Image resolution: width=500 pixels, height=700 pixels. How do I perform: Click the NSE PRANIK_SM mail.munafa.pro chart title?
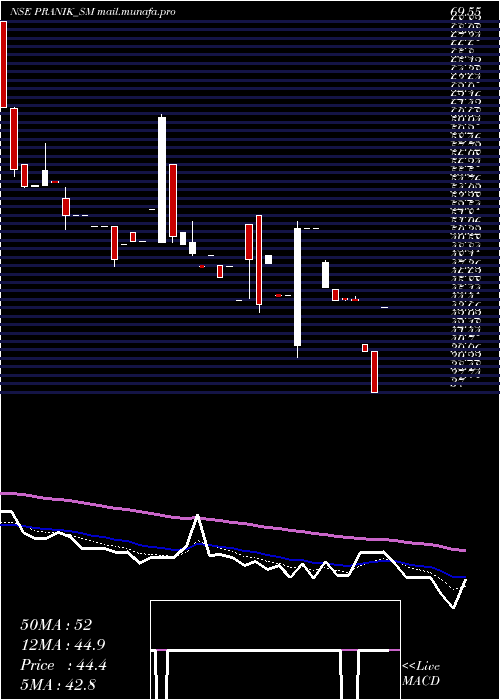[x=92, y=12]
